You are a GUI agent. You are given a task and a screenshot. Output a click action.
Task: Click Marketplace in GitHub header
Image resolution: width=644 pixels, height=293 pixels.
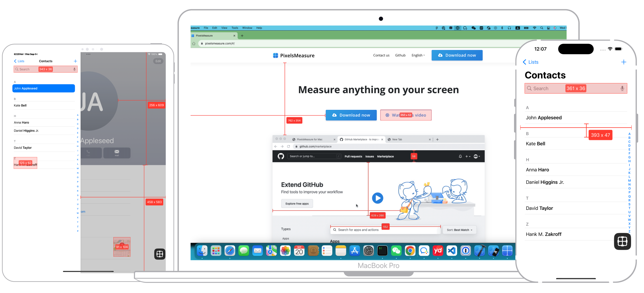point(385,156)
